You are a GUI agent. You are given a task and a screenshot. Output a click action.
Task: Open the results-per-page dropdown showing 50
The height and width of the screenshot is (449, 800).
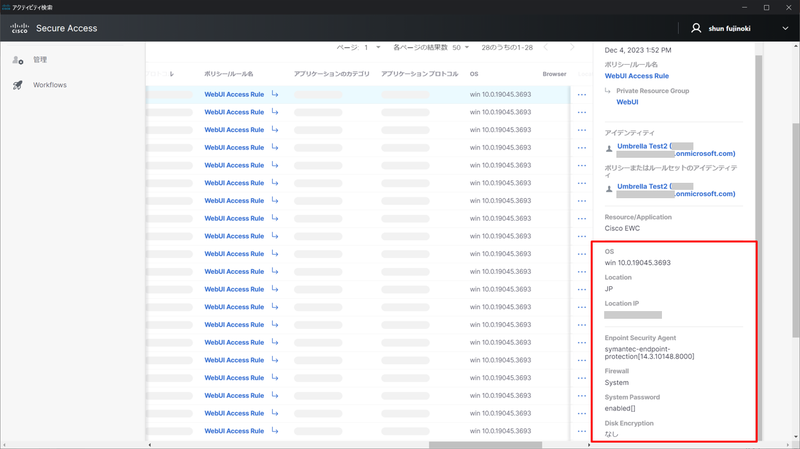coord(460,47)
